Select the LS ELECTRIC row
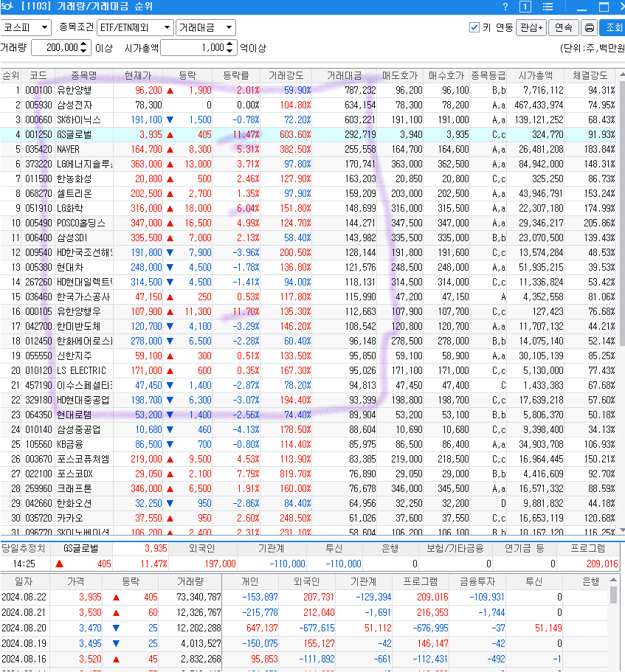Viewport: 625px width, 672px height. (308, 370)
